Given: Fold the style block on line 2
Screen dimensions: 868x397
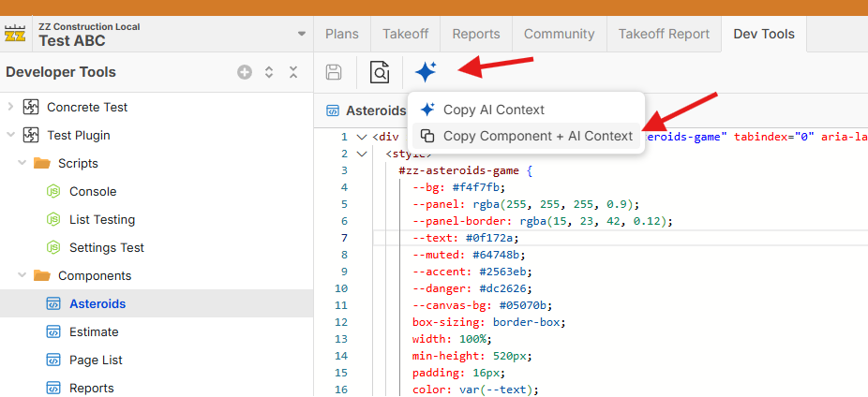Looking at the screenshot, I should [x=362, y=154].
